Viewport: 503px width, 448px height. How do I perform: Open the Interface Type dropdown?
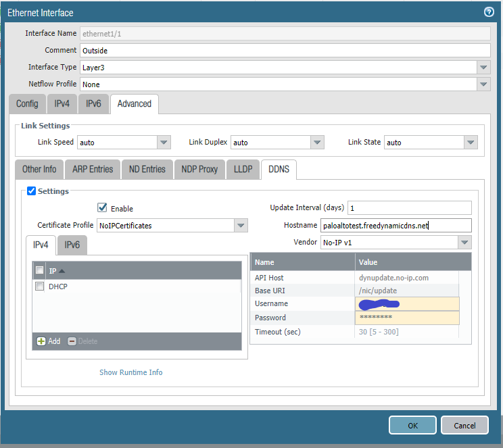[483, 68]
